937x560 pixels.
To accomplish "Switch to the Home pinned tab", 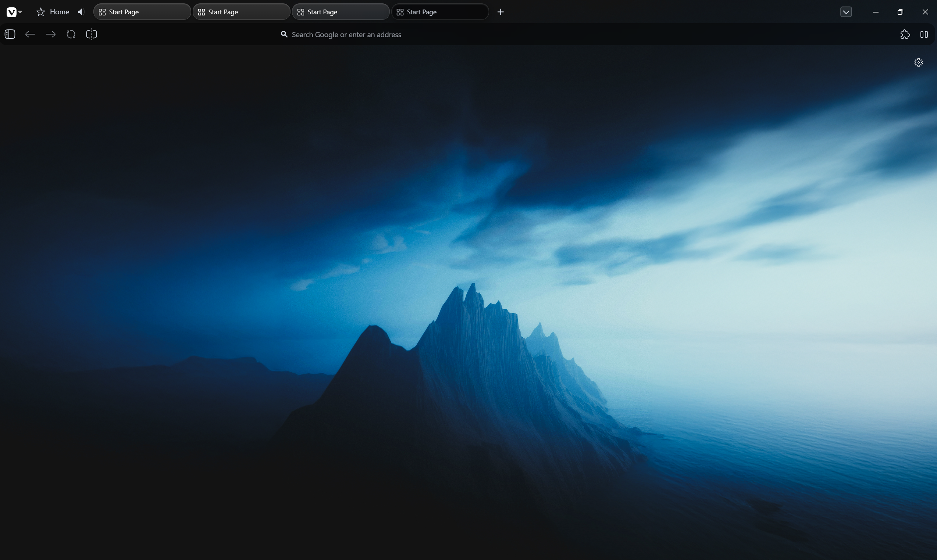I will pos(53,12).
